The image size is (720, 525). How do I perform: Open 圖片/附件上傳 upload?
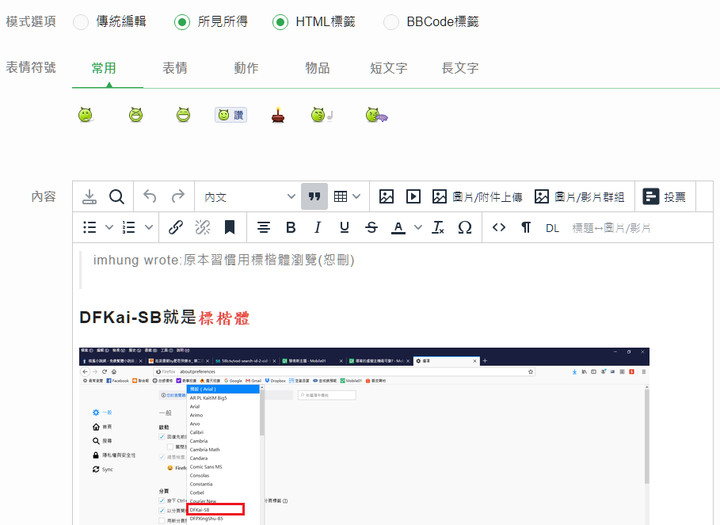click(x=478, y=197)
